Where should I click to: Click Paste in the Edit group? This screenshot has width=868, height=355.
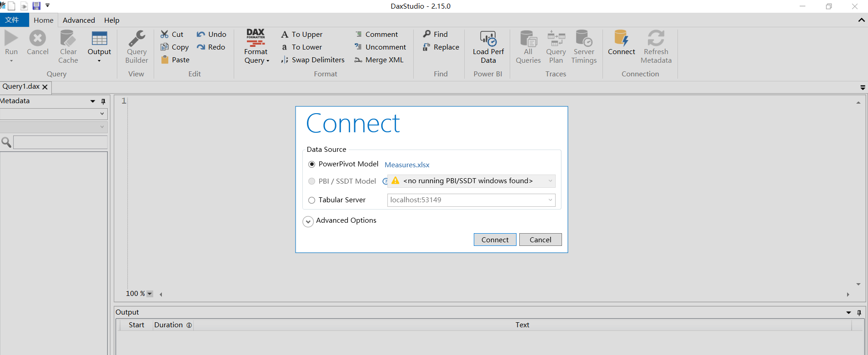click(175, 60)
